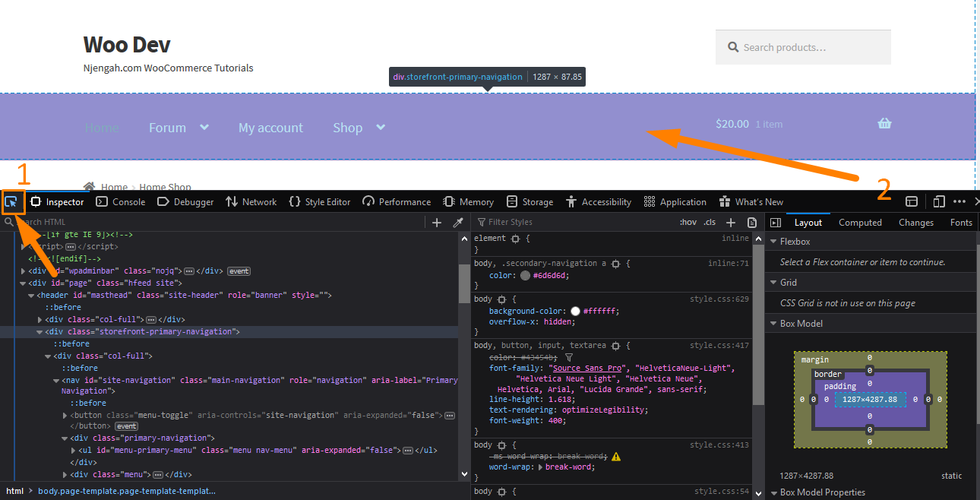Collapse the Grid section
Image resolution: width=980 pixels, height=500 pixels.
coord(773,283)
